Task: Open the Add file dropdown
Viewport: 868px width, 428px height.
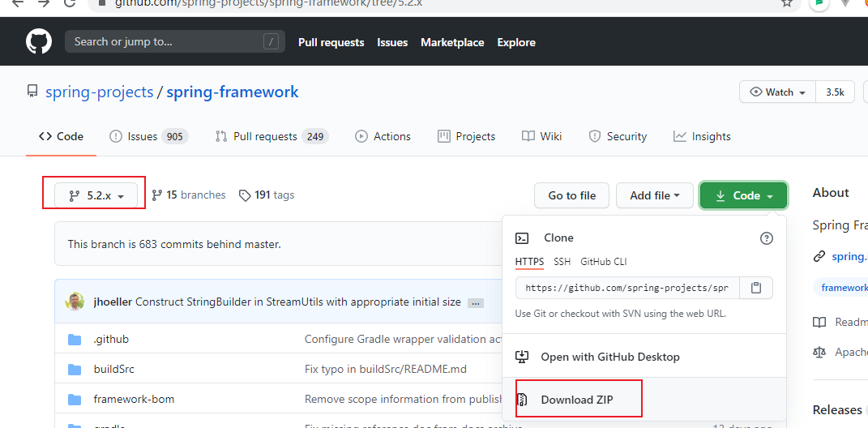Action: pyautogui.click(x=655, y=195)
